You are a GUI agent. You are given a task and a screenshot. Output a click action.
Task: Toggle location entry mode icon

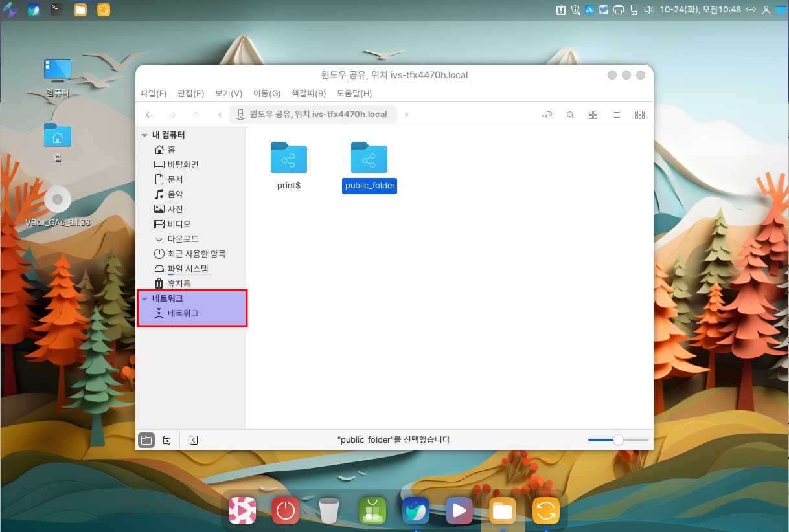pyautogui.click(x=547, y=115)
